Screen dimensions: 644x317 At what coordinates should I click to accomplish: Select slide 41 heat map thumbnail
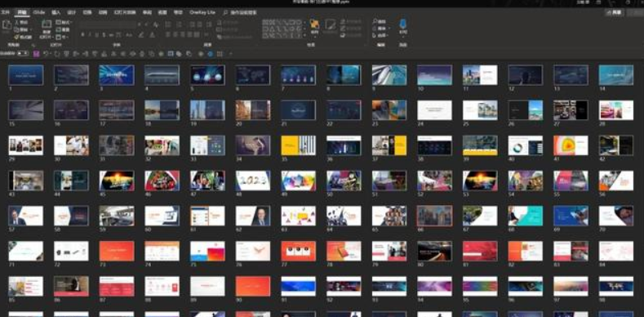[x=571, y=145]
